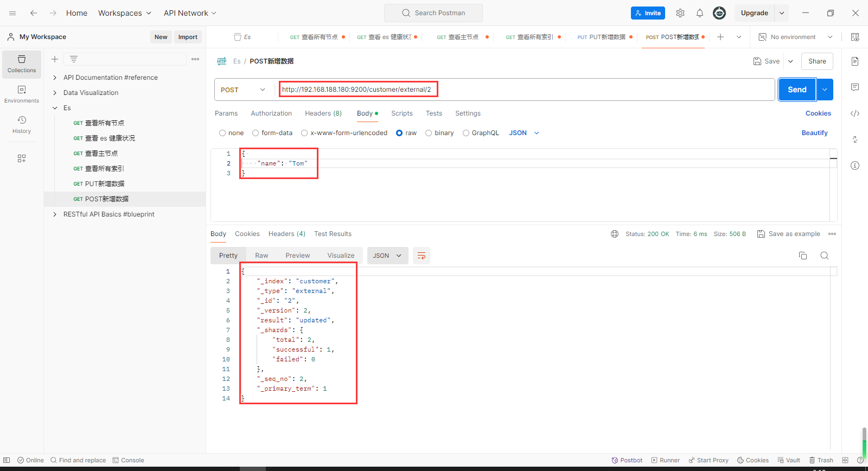This screenshot has width=868, height=471.
Task: Click the Share button
Action: [x=817, y=61]
